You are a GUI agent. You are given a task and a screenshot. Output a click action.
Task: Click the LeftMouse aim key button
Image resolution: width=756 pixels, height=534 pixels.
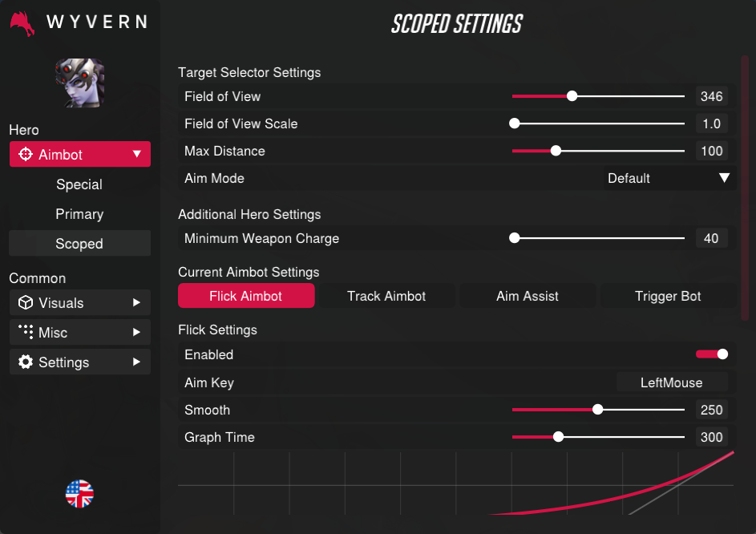click(x=672, y=382)
